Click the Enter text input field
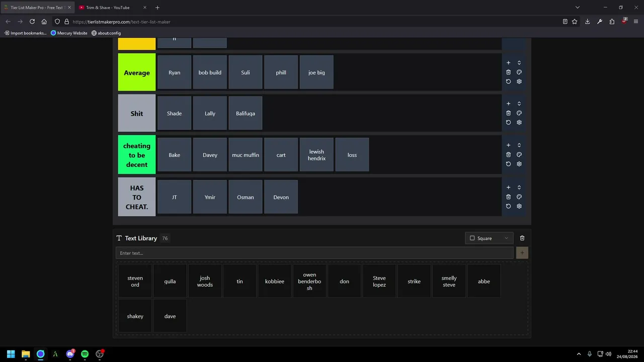Viewport: 644px width, 362px height. (x=314, y=253)
